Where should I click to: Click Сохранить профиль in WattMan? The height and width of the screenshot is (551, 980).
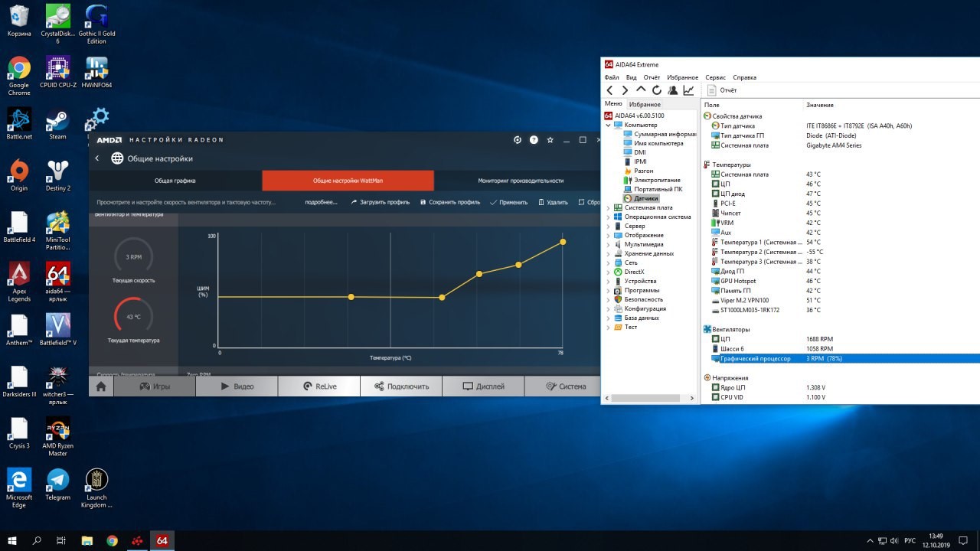click(450, 202)
